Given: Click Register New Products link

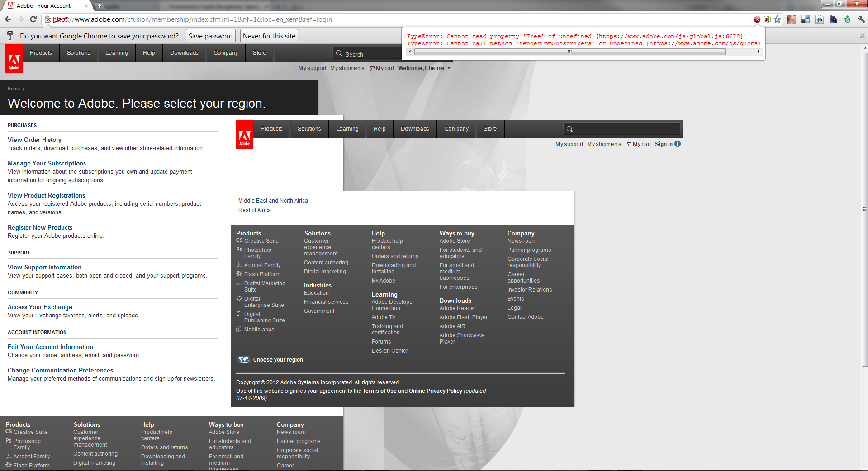Looking at the screenshot, I should click(x=40, y=228).
